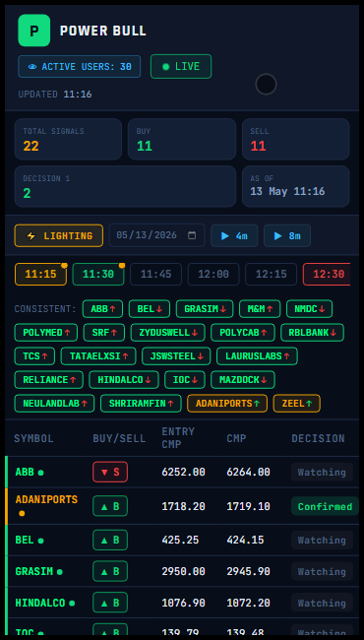The height and width of the screenshot is (640, 364).
Task: Sort by DECISION column header
Action: point(318,439)
